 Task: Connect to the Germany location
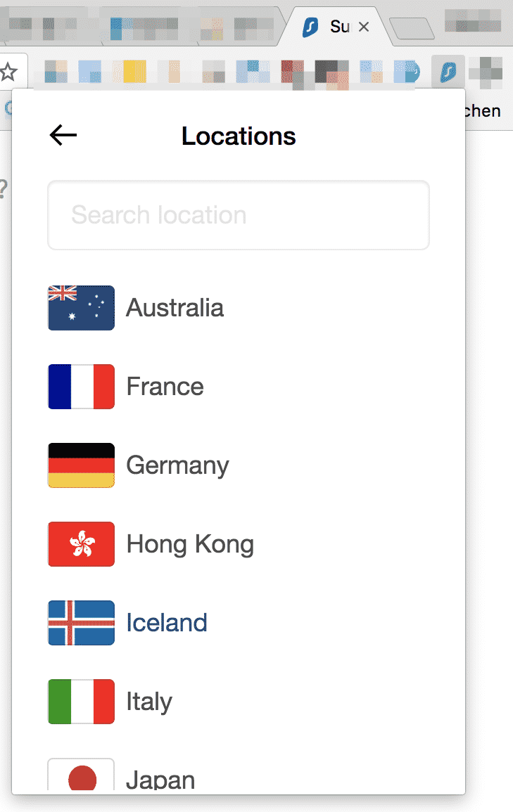pyautogui.click(x=177, y=465)
